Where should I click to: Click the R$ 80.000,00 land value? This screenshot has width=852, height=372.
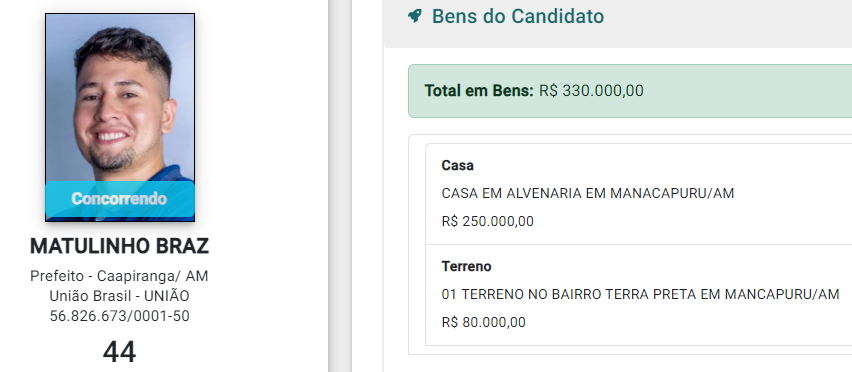coord(484,323)
